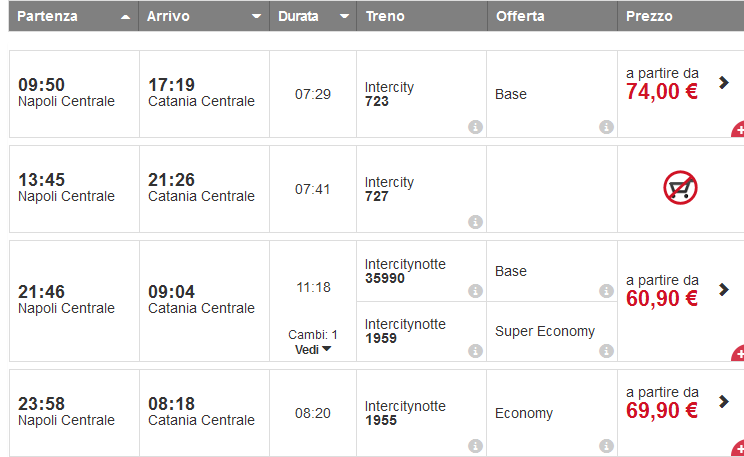Expand red plus on 60,90 € fare
This screenshot has height=457, width=744.
tap(738, 354)
